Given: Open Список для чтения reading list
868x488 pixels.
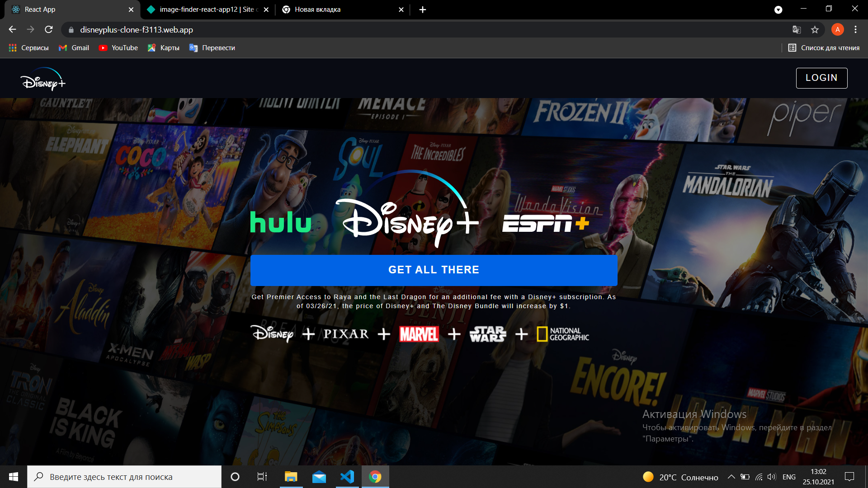Looking at the screenshot, I should point(824,48).
